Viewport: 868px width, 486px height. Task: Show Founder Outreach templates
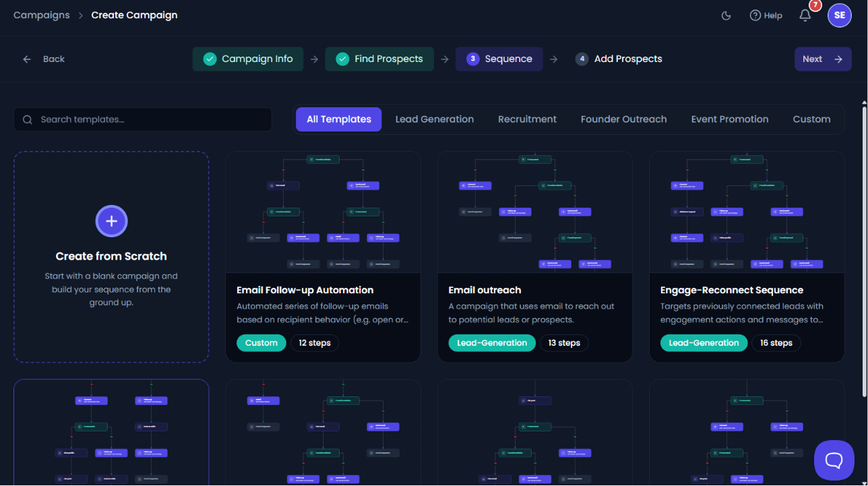pyautogui.click(x=623, y=119)
